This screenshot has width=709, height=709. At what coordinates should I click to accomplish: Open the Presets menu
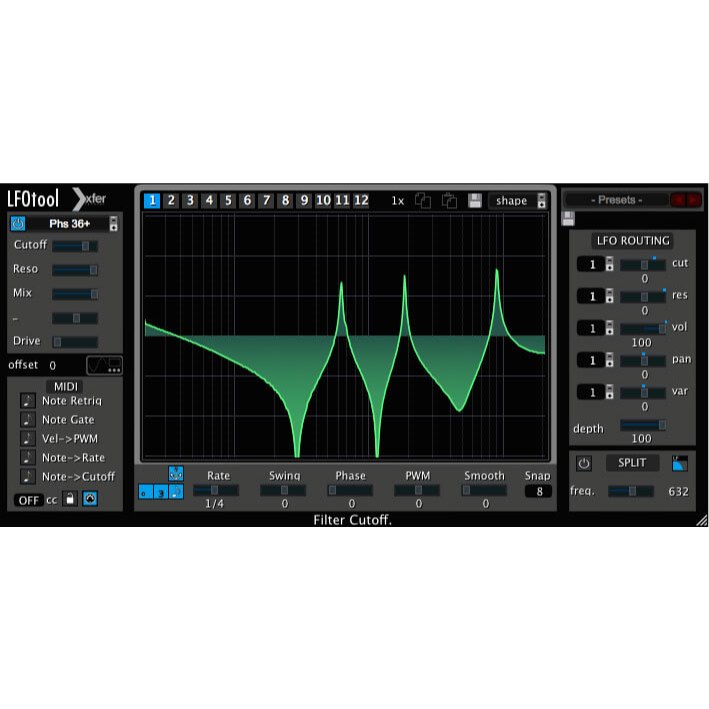[x=616, y=200]
